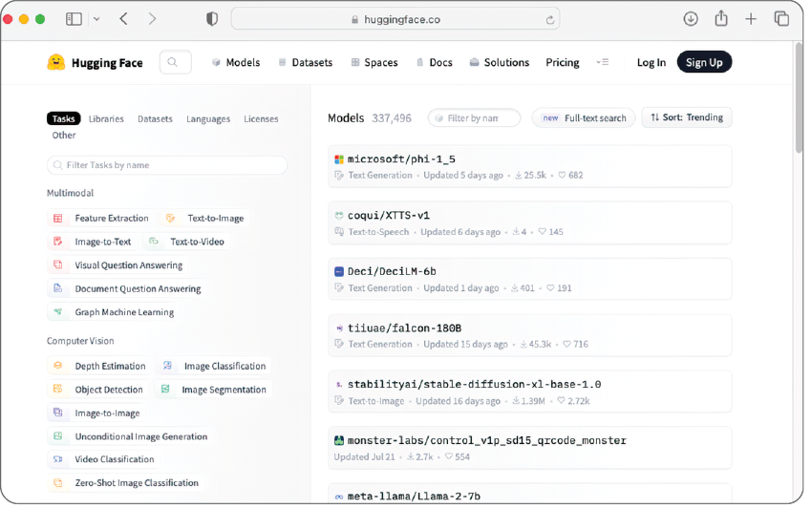812x508 pixels.
Task: Expand the more menu icon beside Pricing
Action: coord(602,62)
